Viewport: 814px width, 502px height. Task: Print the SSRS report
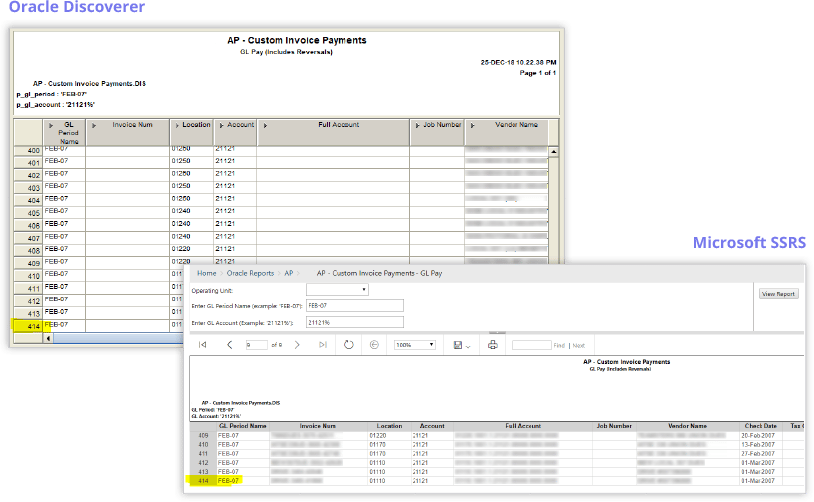(x=493, y=345)
